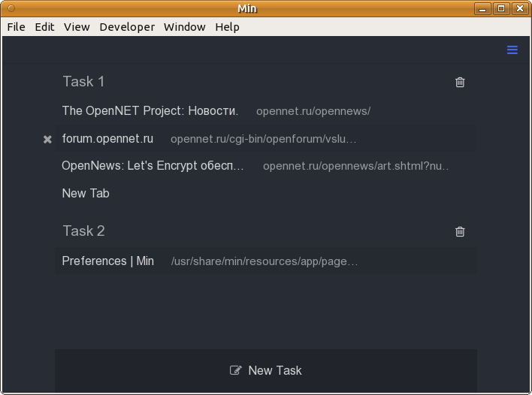Open the Window menu
This screenshot has height=395, width=532.
(x=185, y=27)
